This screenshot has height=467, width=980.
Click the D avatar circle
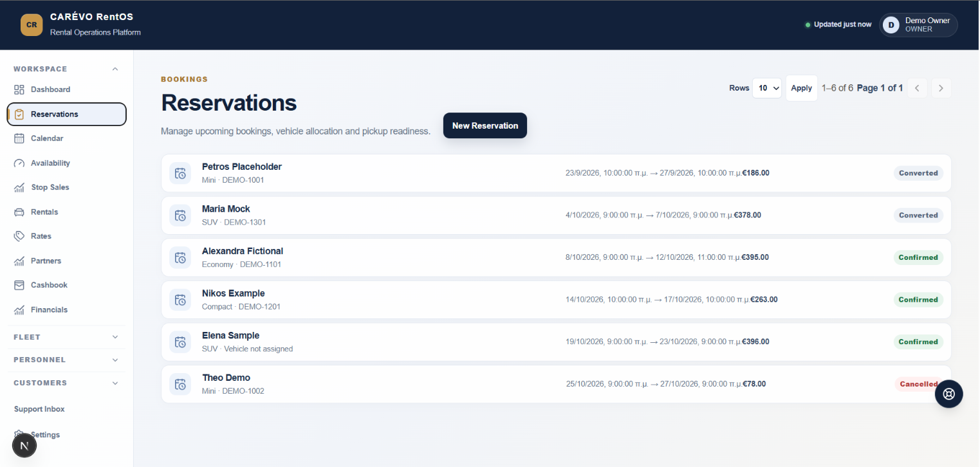pyautogui.click(x=891, y=25)
